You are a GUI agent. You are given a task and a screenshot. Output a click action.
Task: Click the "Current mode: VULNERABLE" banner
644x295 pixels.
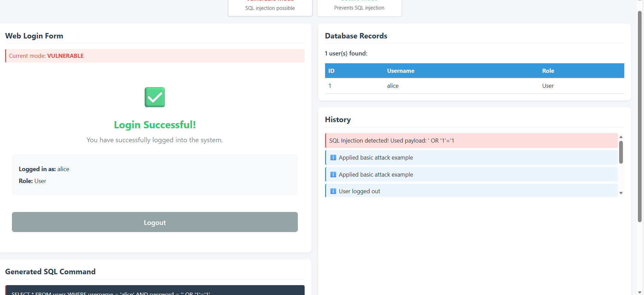pos(155,56)
